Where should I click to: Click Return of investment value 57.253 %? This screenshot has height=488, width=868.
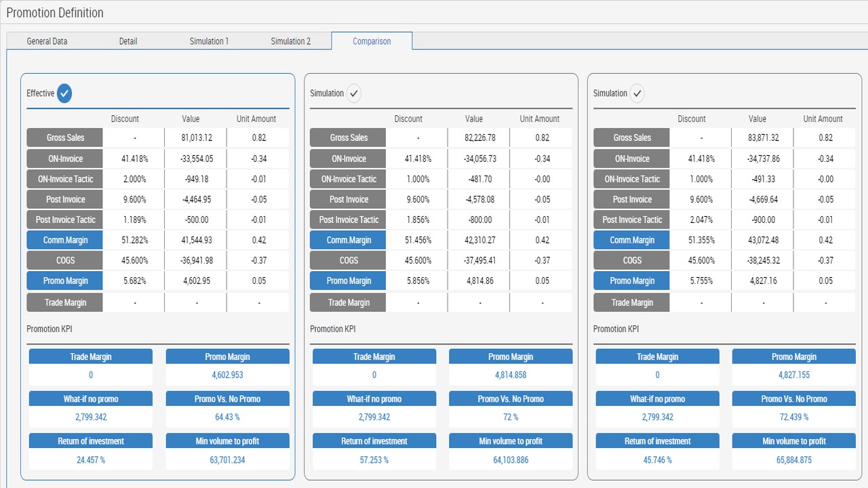pos(374,460)
